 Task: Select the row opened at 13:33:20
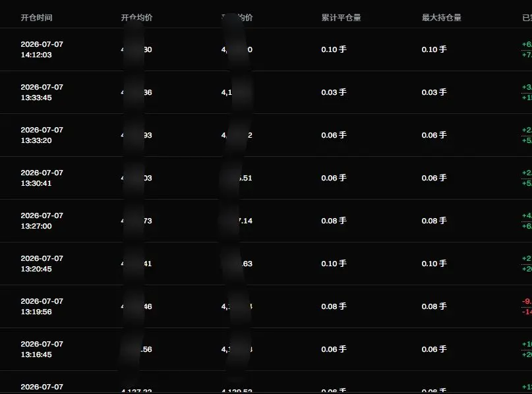[266, 135]
